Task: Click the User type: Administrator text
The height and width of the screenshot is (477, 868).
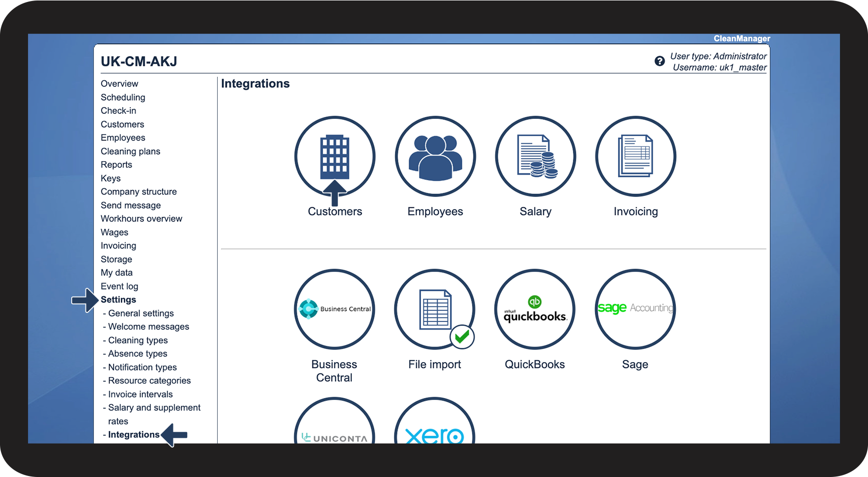Action: coord(718,56)
